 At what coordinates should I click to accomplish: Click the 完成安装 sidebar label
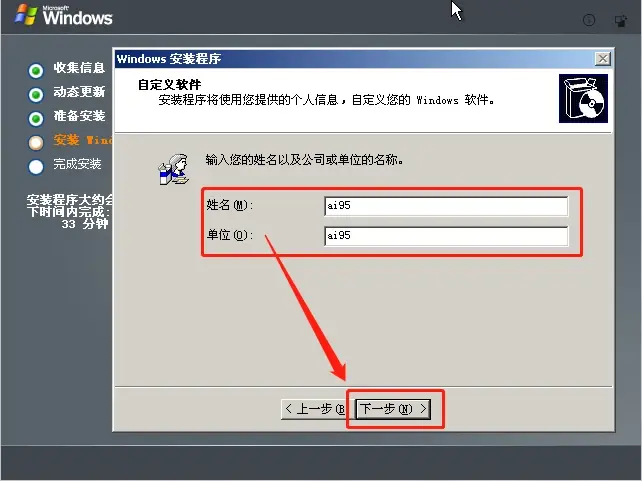(77, 164)
